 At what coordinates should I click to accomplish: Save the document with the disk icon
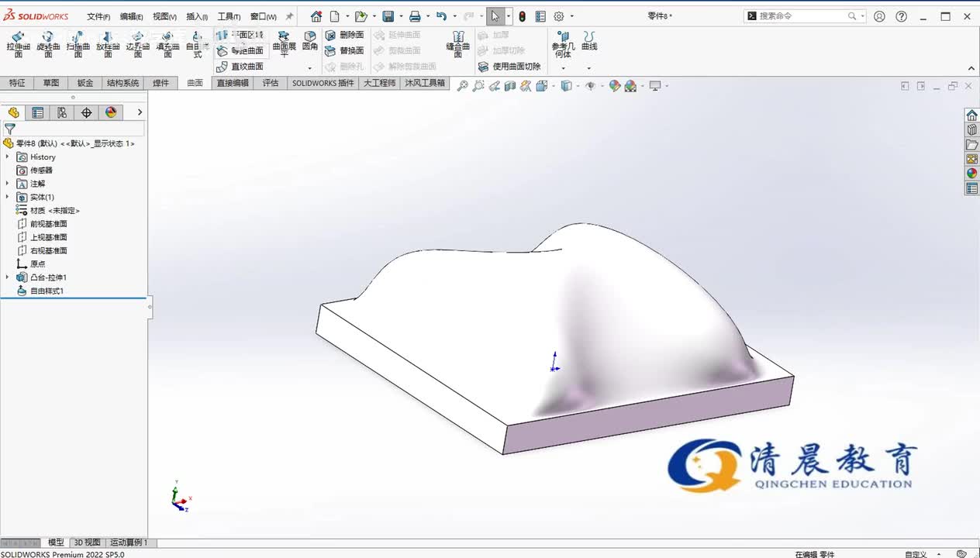(x=388, y=16)
